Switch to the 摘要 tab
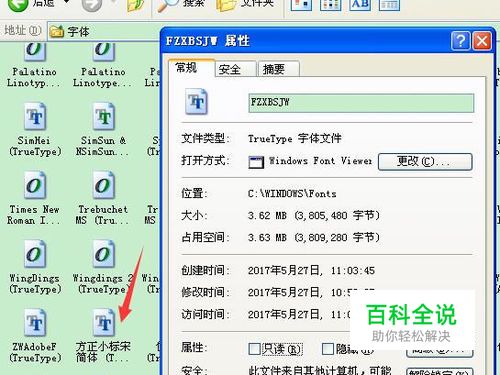The image size is (500, 375). pyautogui.click(x=279, y=69)
